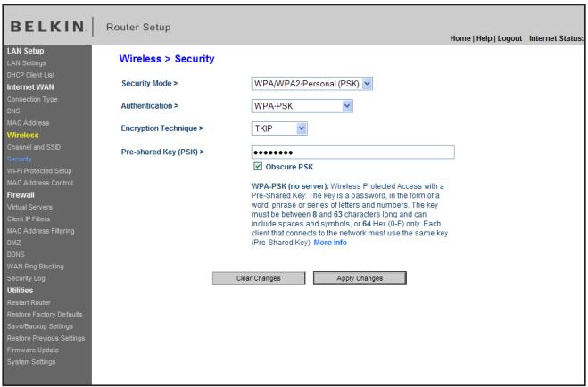Open the Help link
588x387 pixels.
(x=484, y=38)
